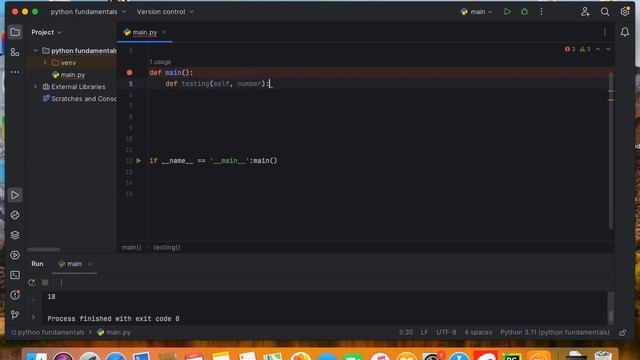Stop the running process in Run panel
Image resolution: width=640 pixels, height=360 pixels.
(45, 282)
